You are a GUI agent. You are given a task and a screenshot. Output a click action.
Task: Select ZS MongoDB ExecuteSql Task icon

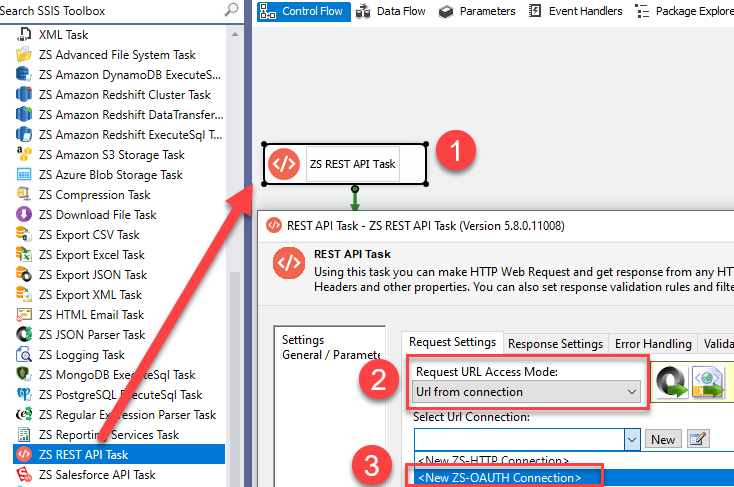(25, 375)
